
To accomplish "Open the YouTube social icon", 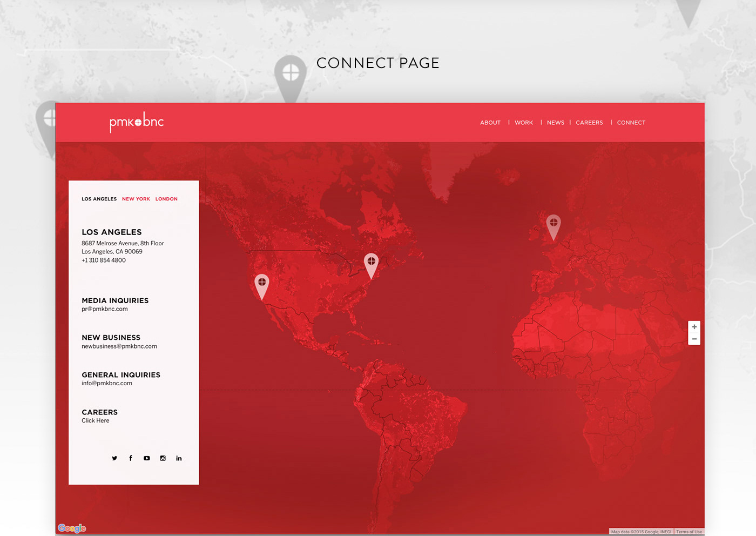I will (147, 458).
